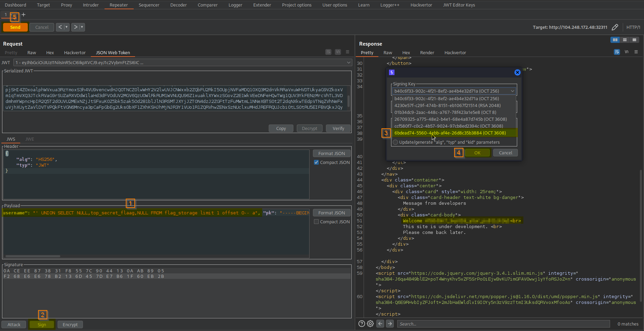
Task: Click the payload horizontal scrollbar
Action: coord(33,256)
